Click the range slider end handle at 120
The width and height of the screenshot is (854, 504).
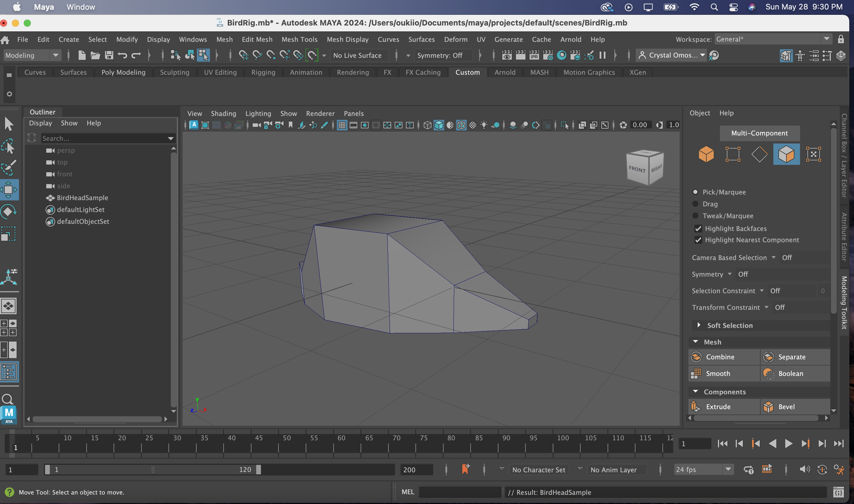259,469
